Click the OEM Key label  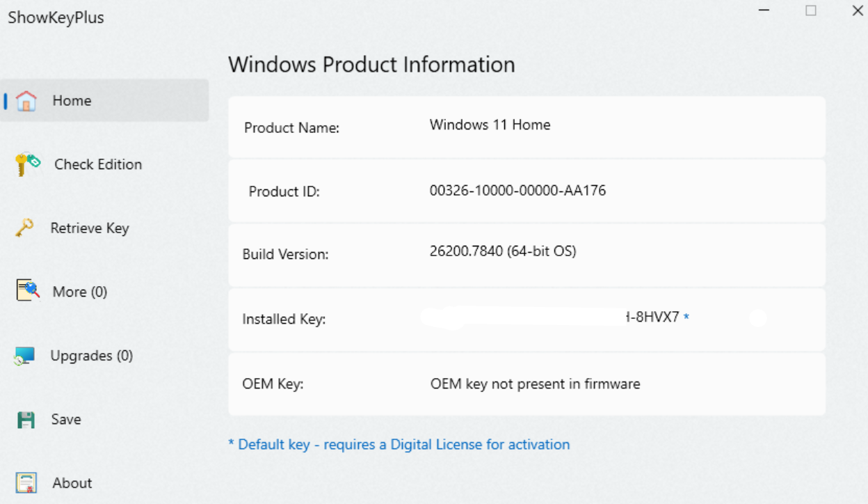pos(273,384)
